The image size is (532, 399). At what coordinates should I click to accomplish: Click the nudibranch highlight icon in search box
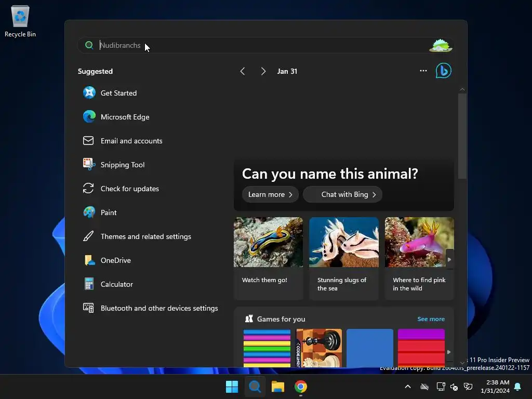(441, 45)
